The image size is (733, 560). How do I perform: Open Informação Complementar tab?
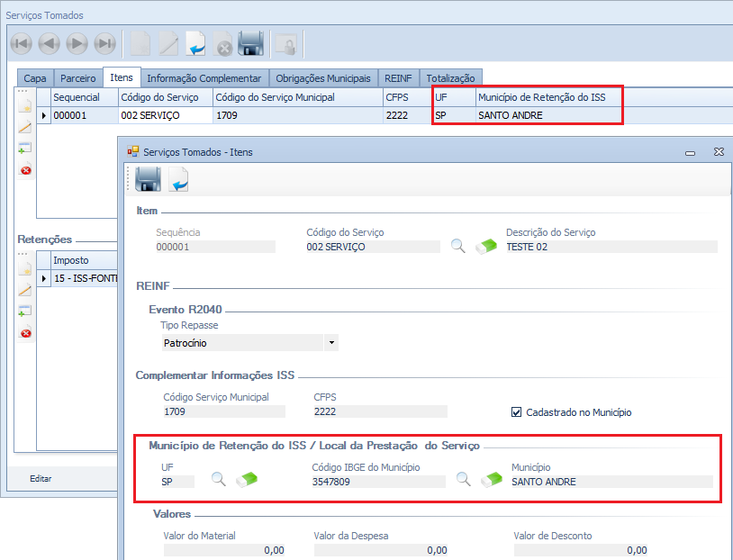[204, 78]
